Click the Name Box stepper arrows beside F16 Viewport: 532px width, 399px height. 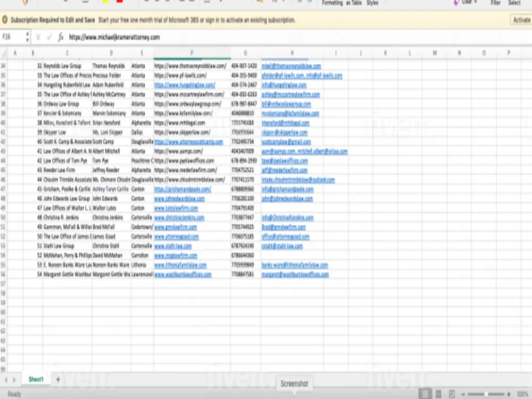(x=28, y=37)
